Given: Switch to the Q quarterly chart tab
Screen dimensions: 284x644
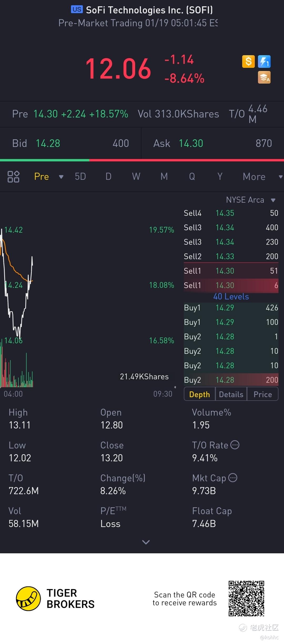Looking at the screenshot, I should (192, 177).
